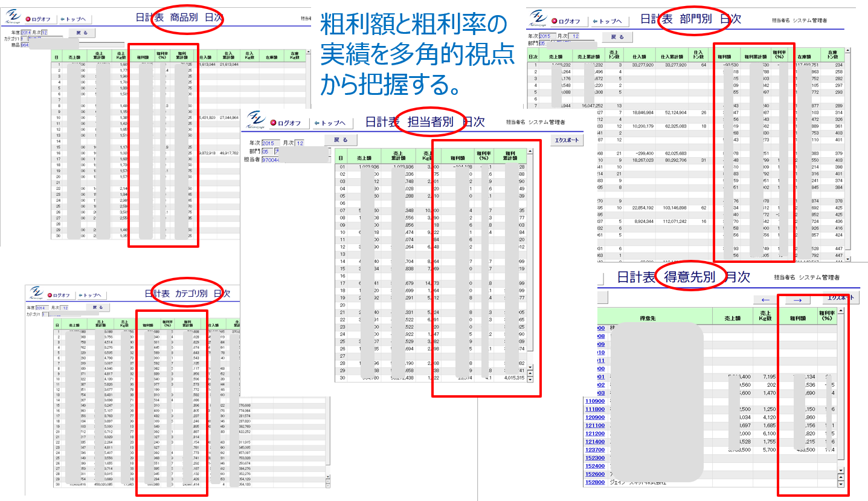Screen dimensions: 868x501
Task: Click the 売上額 column header in 担当者別 table
Action: 365,156
